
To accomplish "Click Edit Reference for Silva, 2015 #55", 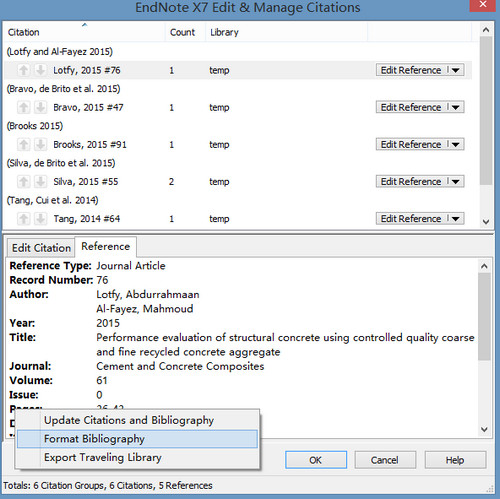I will pos(411,182).
